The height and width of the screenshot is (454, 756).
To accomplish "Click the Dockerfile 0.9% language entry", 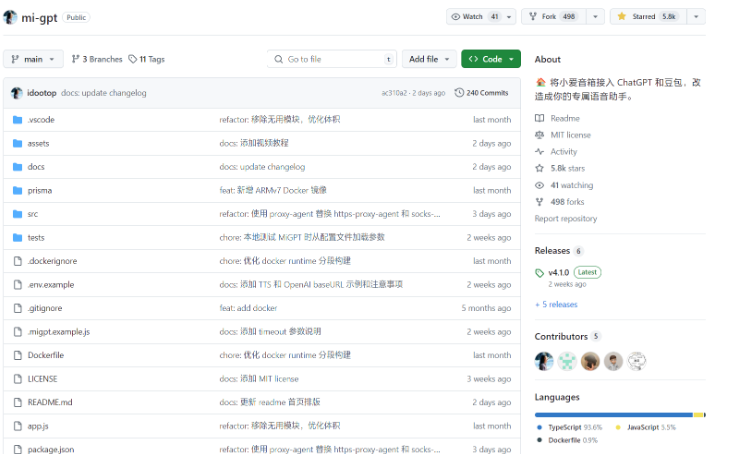I will [567, 440].
